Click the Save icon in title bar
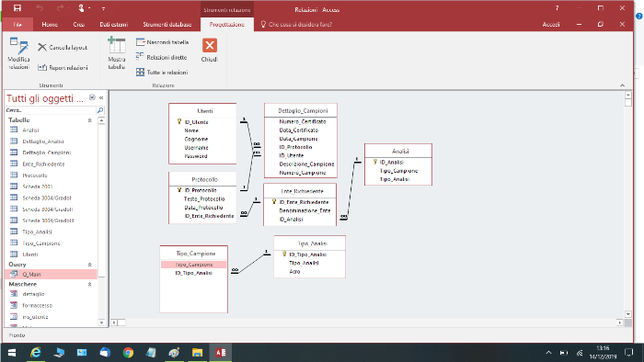644x362 pixels. (17, 7)
